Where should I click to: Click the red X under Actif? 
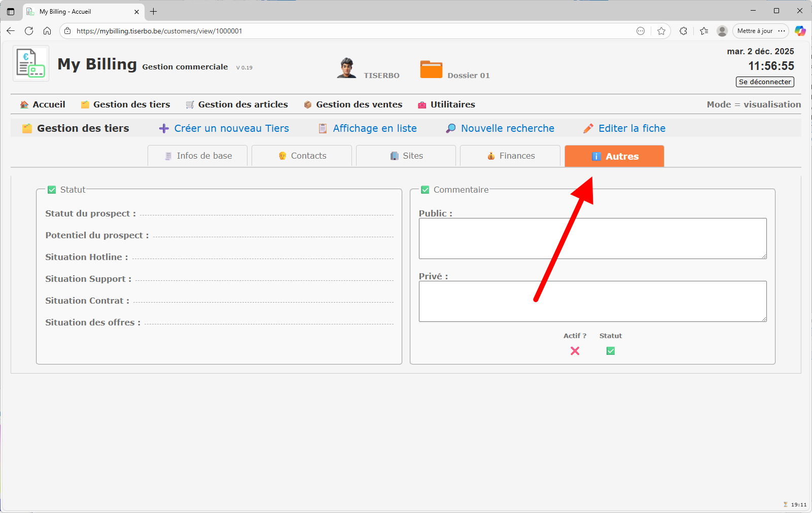point(575,351)
